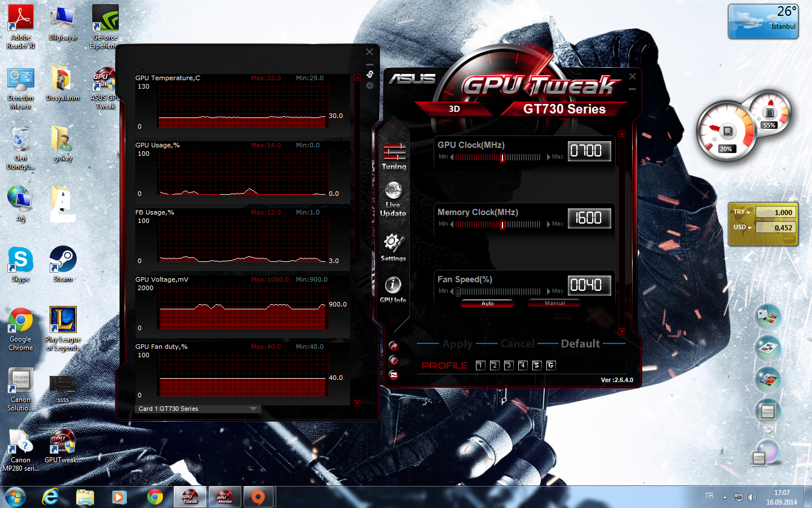Select profile slot 3

pos(509,365)
